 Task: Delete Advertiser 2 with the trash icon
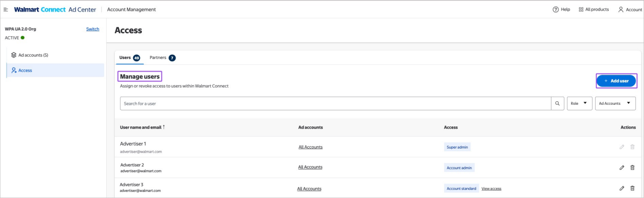(x=632, y=167)
